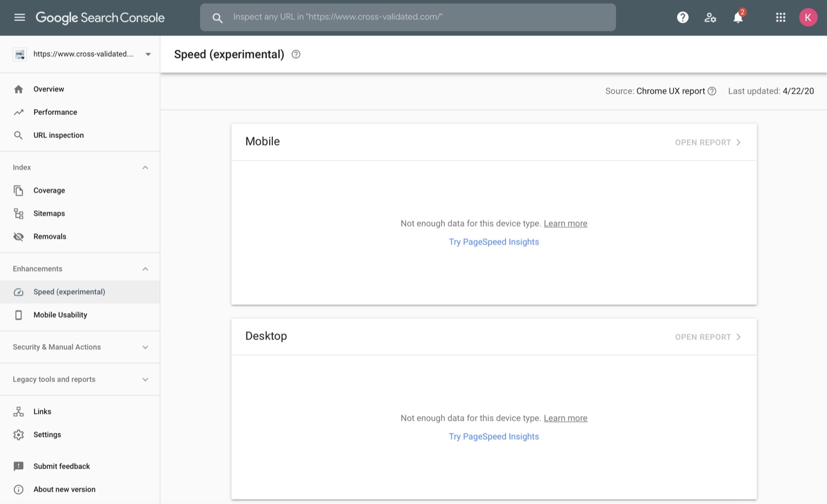Click the property favicon thumbnail
The image size is (827, 504).
[x=20, y=54]
